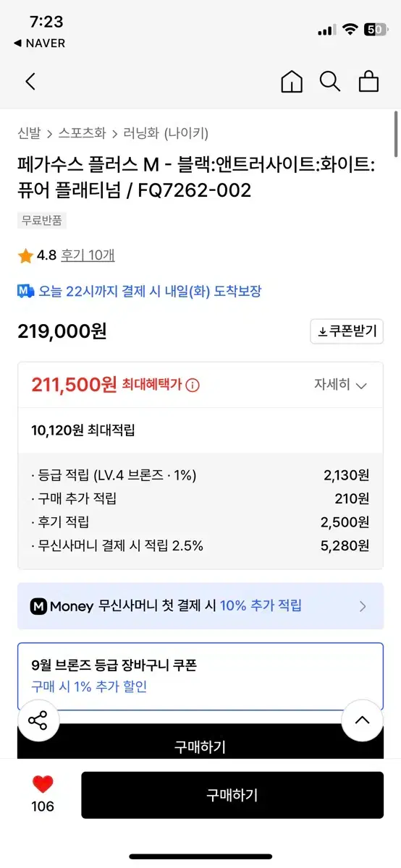Return to NAVER app via status bar
The width and height of the screenshot is (401, 868).
(39, 43)
